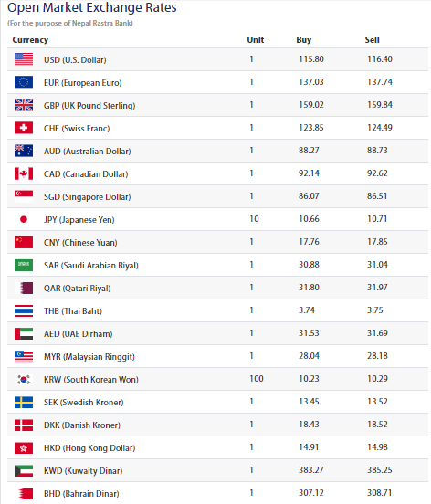Select the Saudi Arabian flag icon

coord(24,265)
